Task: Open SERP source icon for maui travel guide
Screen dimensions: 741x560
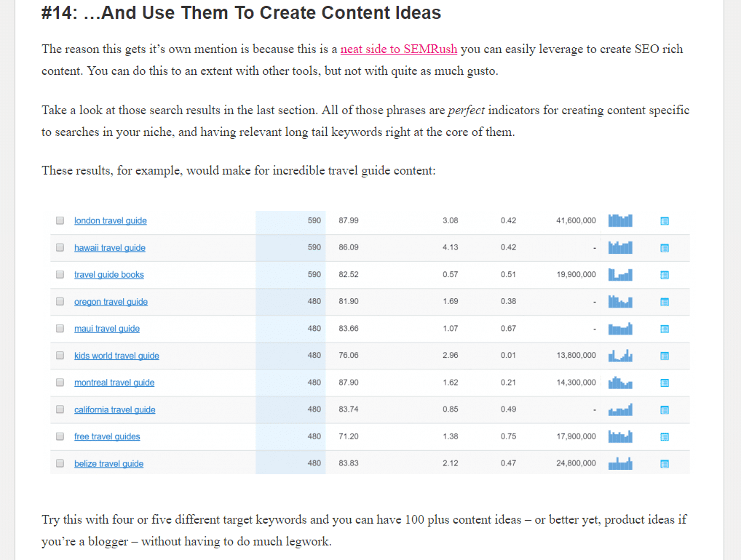Action: [x=665, y=329]
